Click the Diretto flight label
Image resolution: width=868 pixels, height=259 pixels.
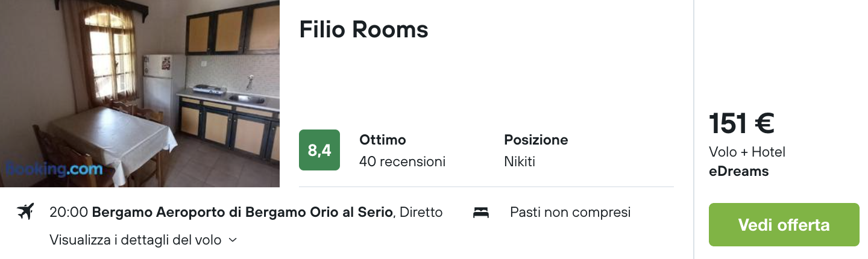[421, 212]
